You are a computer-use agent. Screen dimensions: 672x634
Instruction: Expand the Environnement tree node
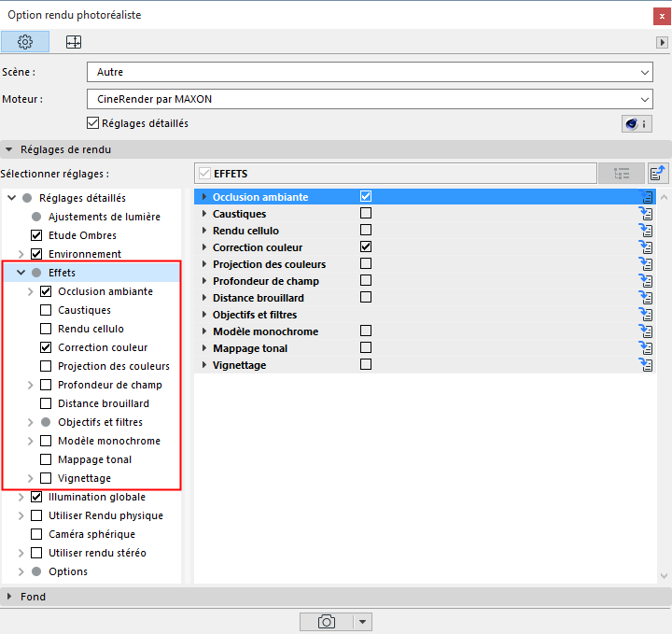tap(21, 254)
